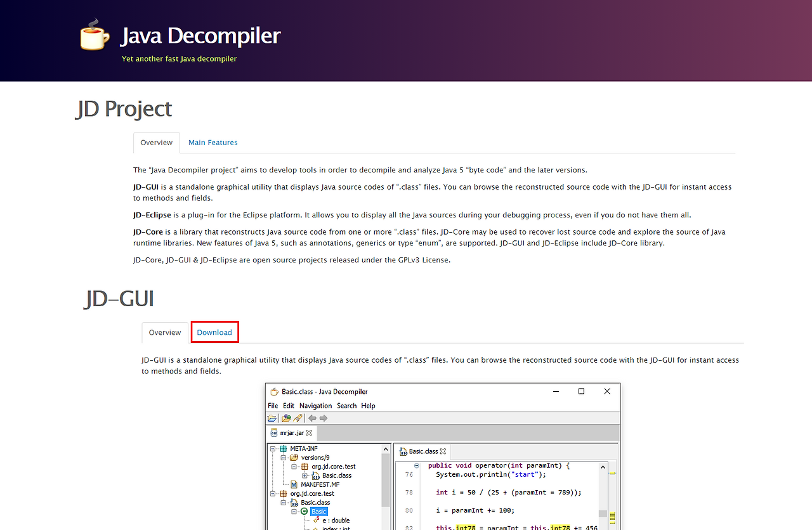This screenshot has height=530, width=812.
Task: Click the package icon of the top-level org.jd.core.test
Action: point(284,493)
